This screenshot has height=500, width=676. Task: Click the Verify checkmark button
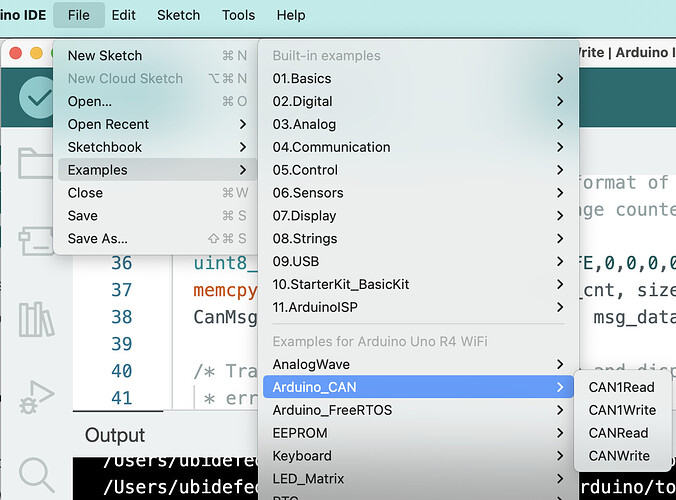pyautogui.click(x=37, y=98)
